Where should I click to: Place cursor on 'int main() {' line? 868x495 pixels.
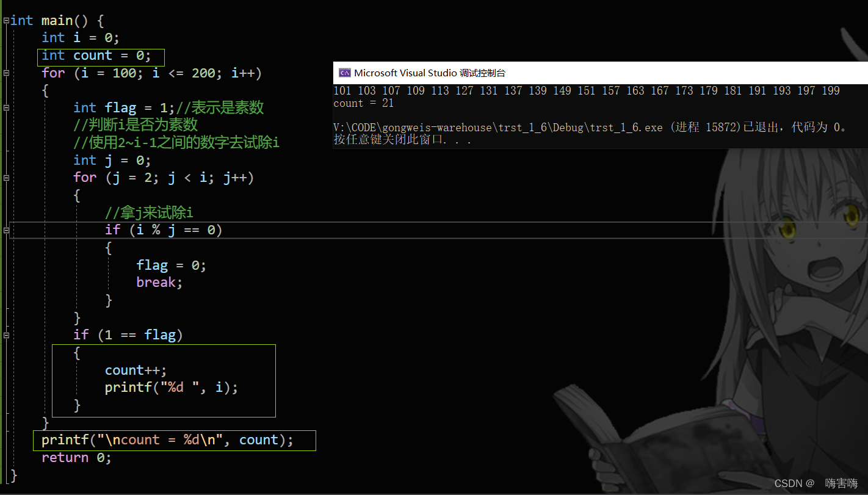click(x=57, y=20)
